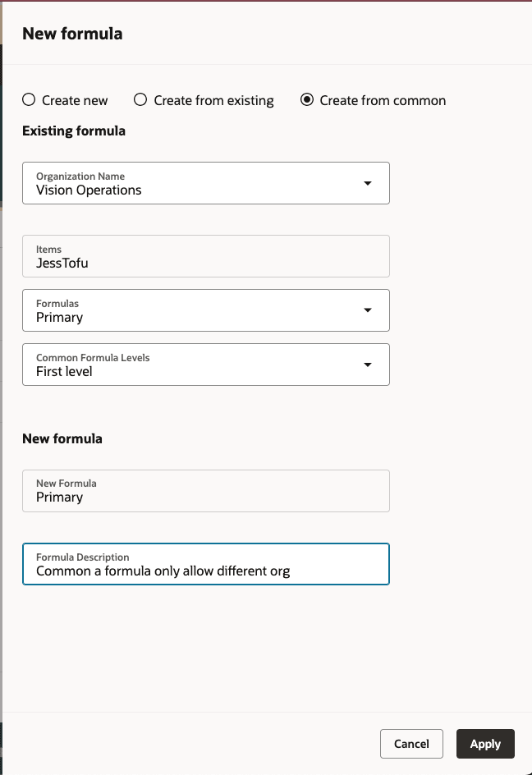Viewport: 532px width, 775px height.
Task: Click the Formulas dropdown chevron icon
Action: [x=368, y=310]
